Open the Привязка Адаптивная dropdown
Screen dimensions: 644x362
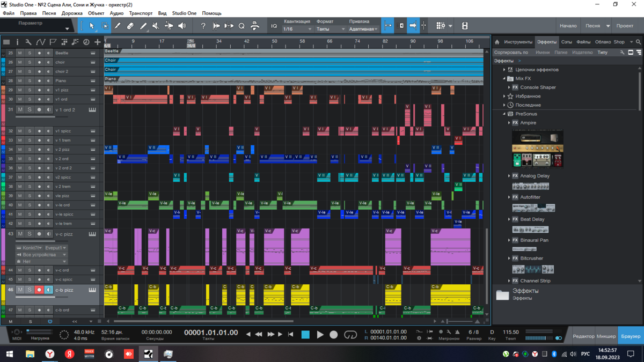click(x=363, y=29)
